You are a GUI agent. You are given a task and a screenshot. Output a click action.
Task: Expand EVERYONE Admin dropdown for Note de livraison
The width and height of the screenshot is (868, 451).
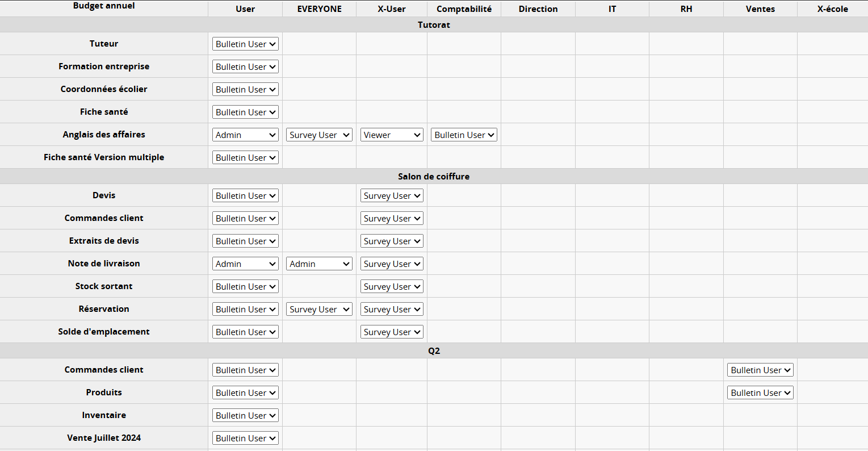pyautogui.click(x=319, y=264)
